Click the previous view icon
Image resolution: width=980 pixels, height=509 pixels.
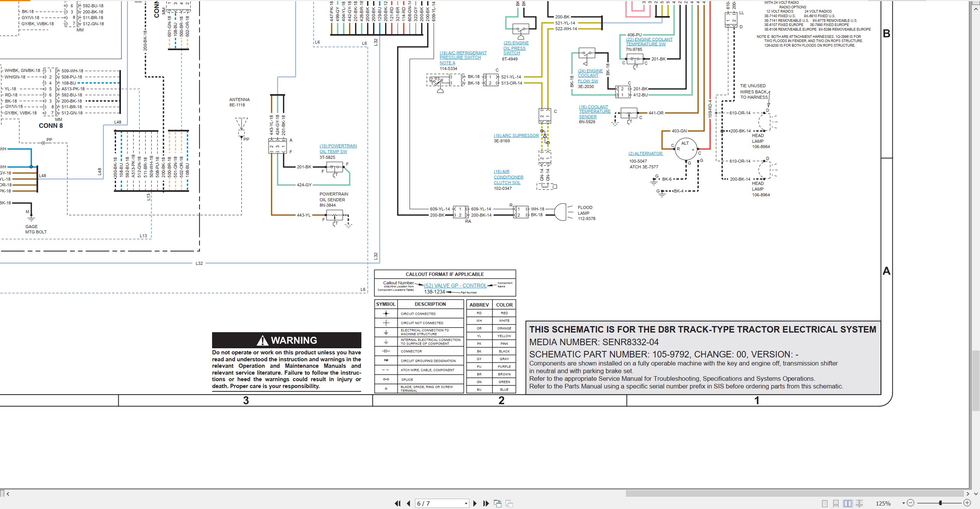pos(498,503)
